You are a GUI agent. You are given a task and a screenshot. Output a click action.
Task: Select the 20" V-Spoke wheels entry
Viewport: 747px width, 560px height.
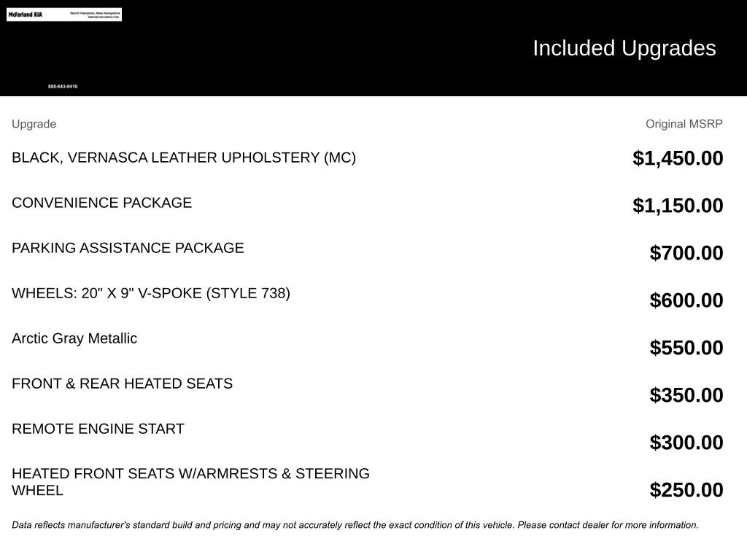(151, 293)
